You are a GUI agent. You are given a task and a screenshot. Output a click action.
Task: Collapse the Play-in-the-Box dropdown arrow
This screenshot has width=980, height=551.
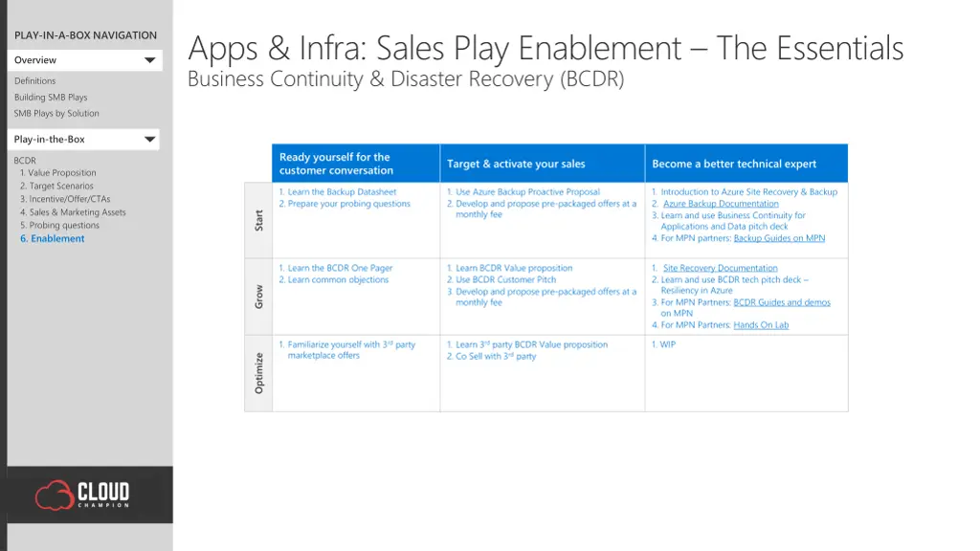(x=149, y=140)
